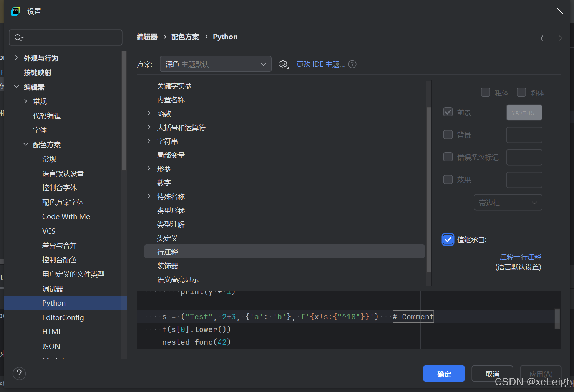Open the help button at bottom left
Viewport: 574px width, 392px height.
19,373
